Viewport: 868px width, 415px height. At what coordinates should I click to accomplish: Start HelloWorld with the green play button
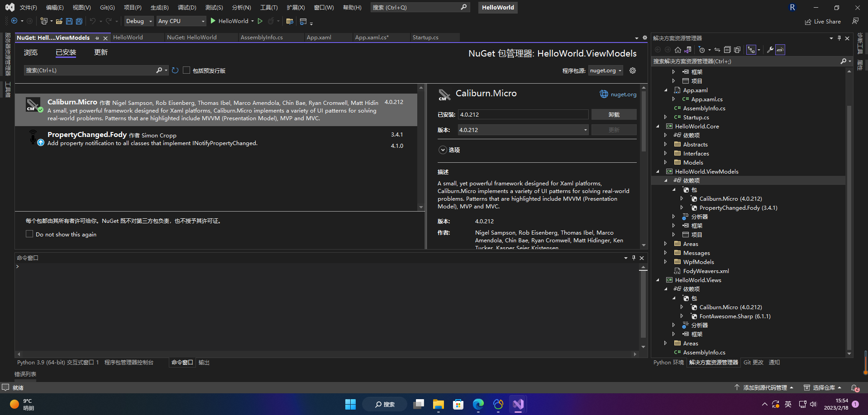(213, 21)
